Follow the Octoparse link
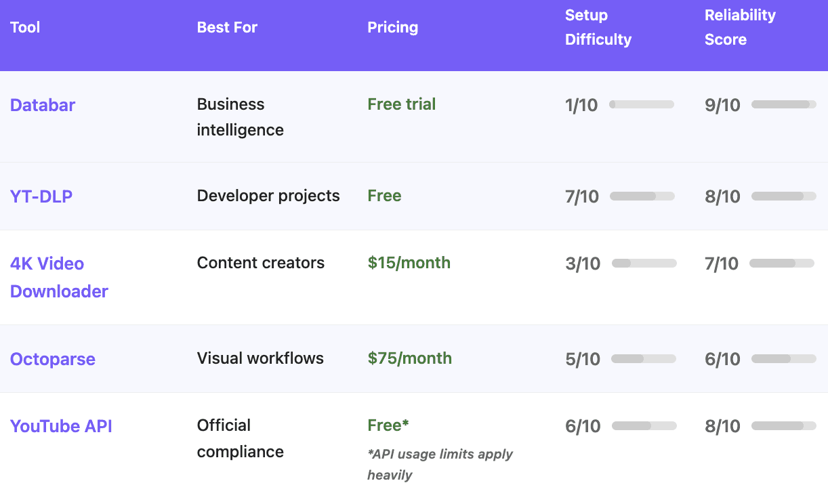This screenshot has width=828, height=504. [53, 359]
